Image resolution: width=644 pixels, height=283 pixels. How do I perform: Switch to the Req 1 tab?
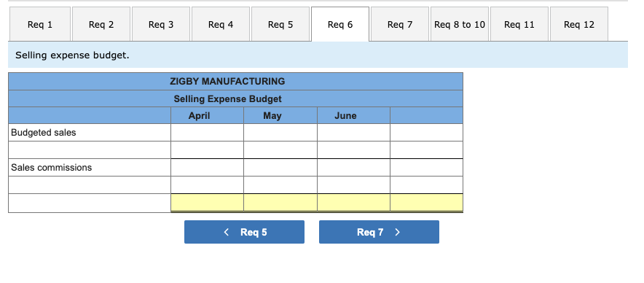tap(40, 24)
